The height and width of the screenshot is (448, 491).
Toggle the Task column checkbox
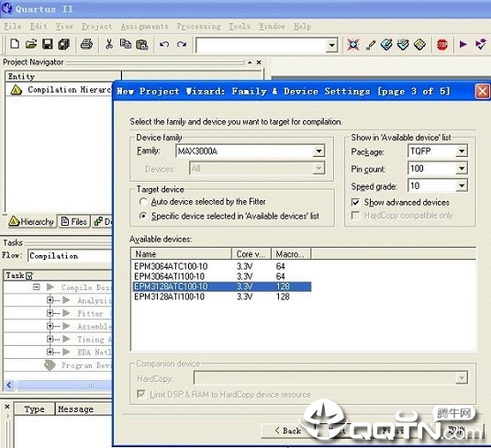point(29,275)
